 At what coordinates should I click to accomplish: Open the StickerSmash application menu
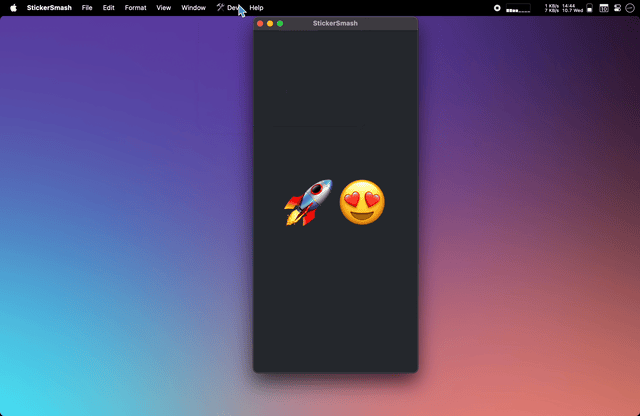[49, 7]
